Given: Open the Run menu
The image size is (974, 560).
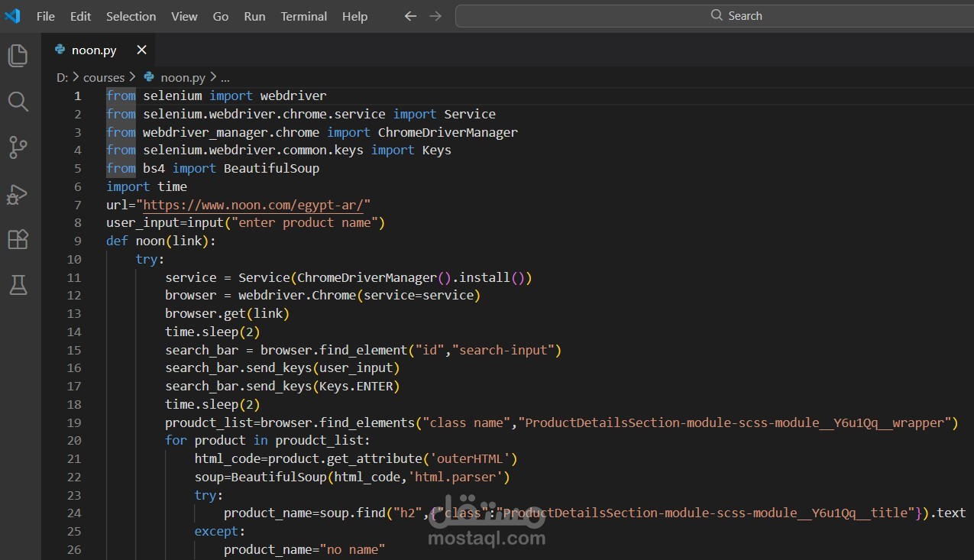Looking at the screenshot, I should [x=254, y=16].
